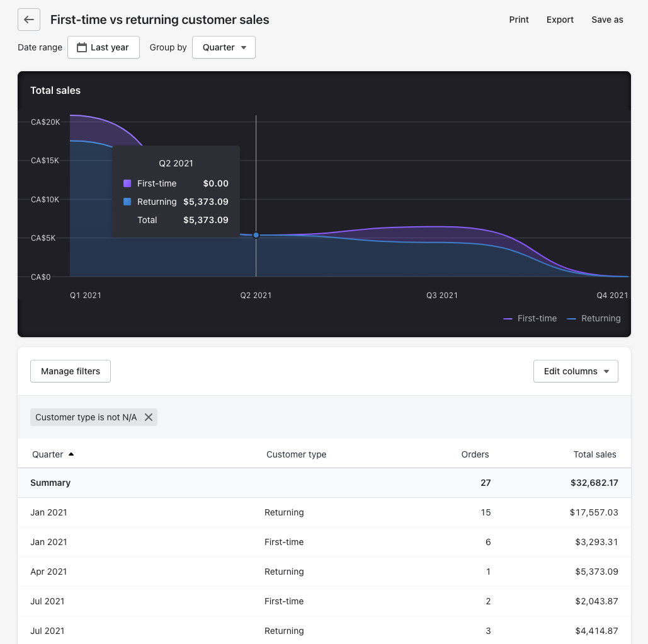The height and width of the screenshot is (644, 648).
Task: Sort the table by Total sales column
Action: tap(594, 454)
